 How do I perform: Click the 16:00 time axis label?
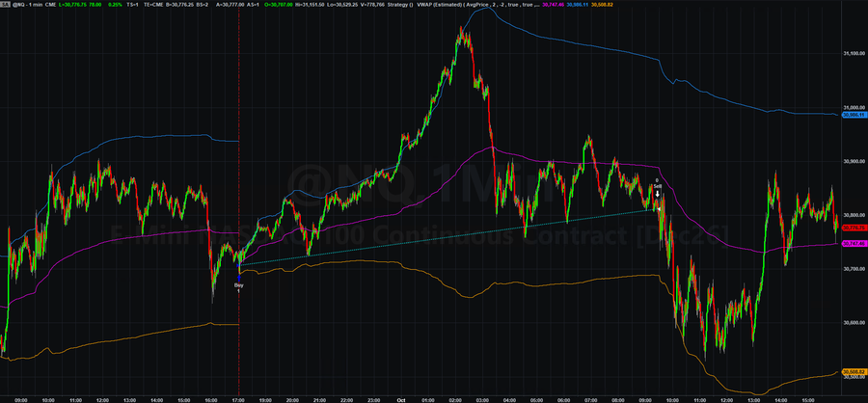tap(211, 398)
